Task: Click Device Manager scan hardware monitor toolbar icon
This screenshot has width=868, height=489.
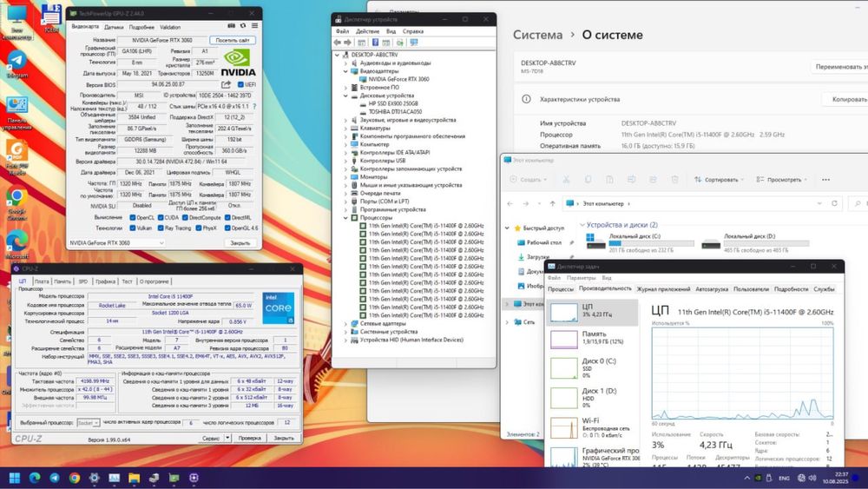Action: 414,43
